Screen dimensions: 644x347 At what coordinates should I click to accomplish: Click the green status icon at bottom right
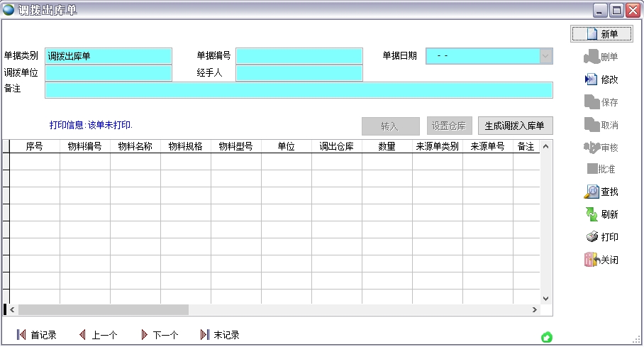547,337
